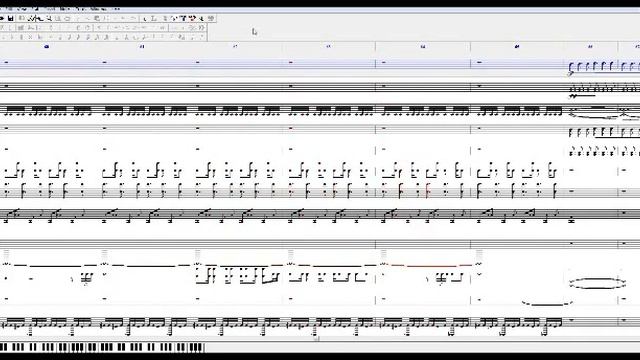Screen dimensions: 640x360
Task: Click the red-tinted icon in top toolbar row
Action: [193, 18]
